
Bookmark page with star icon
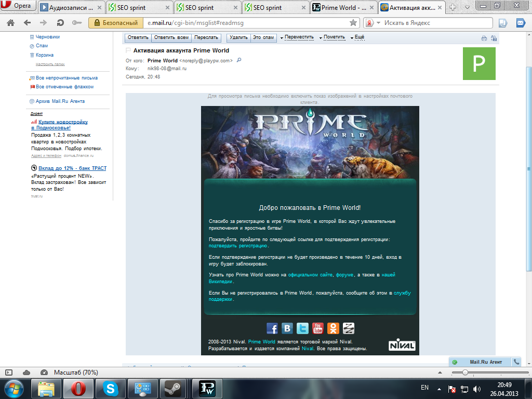tap(353, 23)
